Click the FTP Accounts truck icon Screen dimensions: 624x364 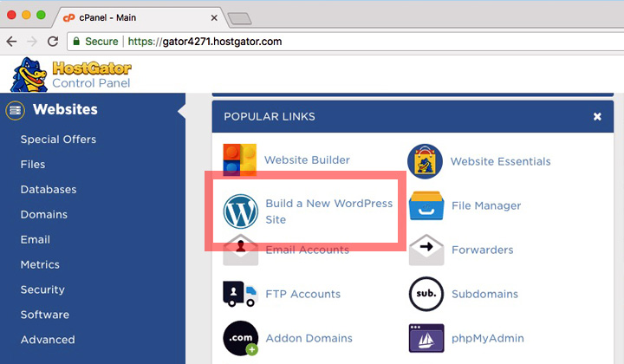pos(240,294)
